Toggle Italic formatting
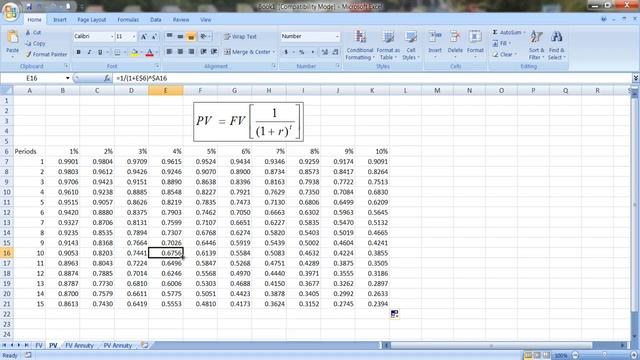 point(89,52)
